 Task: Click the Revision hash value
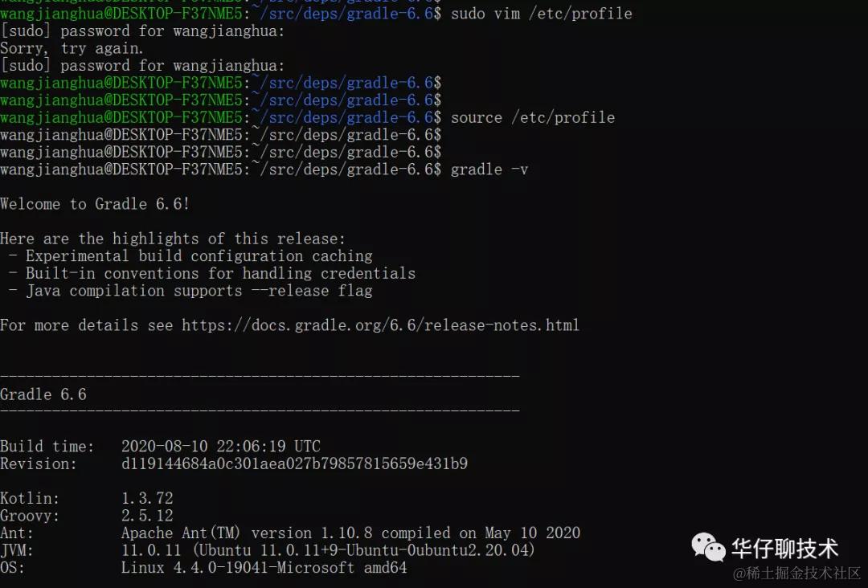tap(294, 463)
